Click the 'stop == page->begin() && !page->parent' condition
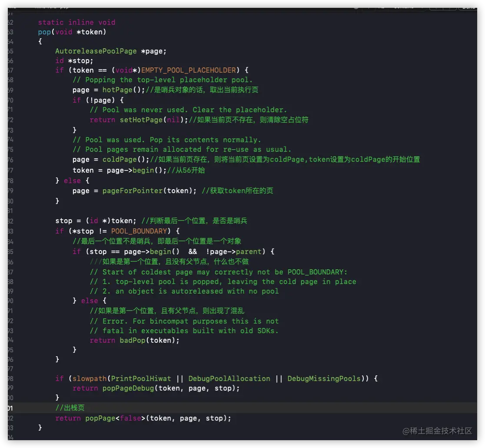 (176, 251)
